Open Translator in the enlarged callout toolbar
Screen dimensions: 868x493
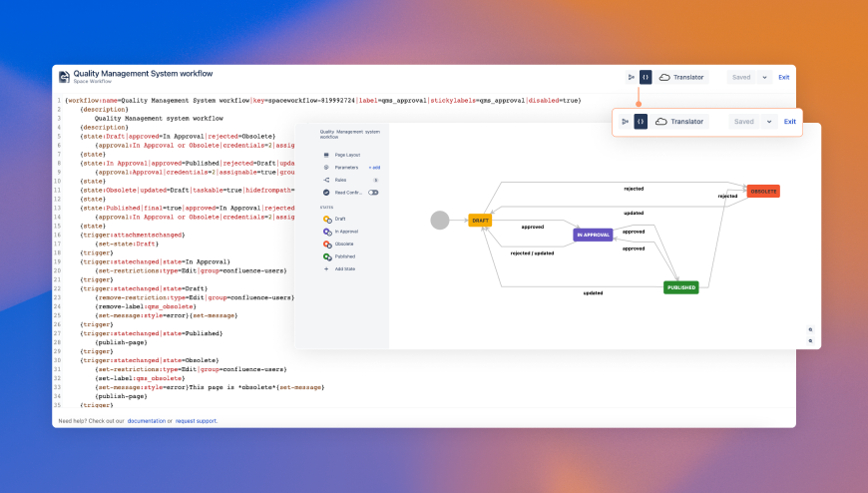click(679, 122)
